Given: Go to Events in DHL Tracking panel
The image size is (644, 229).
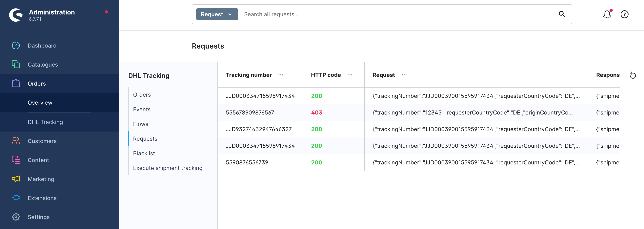Looking at the screenshot, I should click(x=142, y=110).
